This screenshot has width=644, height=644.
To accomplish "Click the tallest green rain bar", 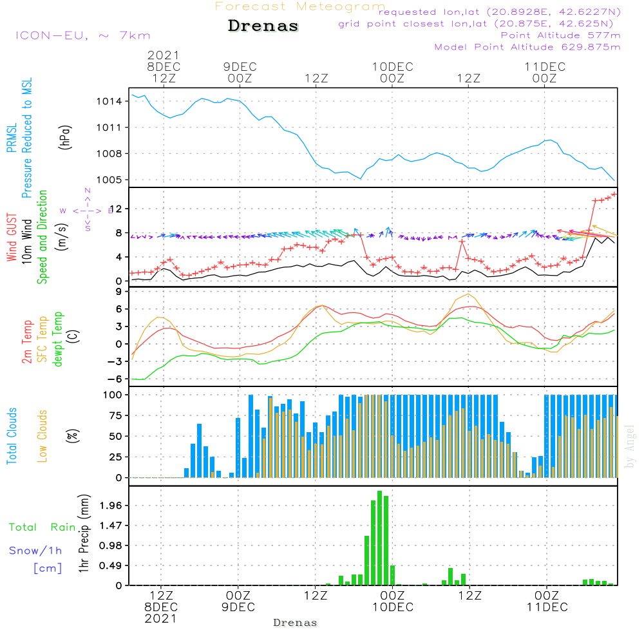I will pos(379,538).
